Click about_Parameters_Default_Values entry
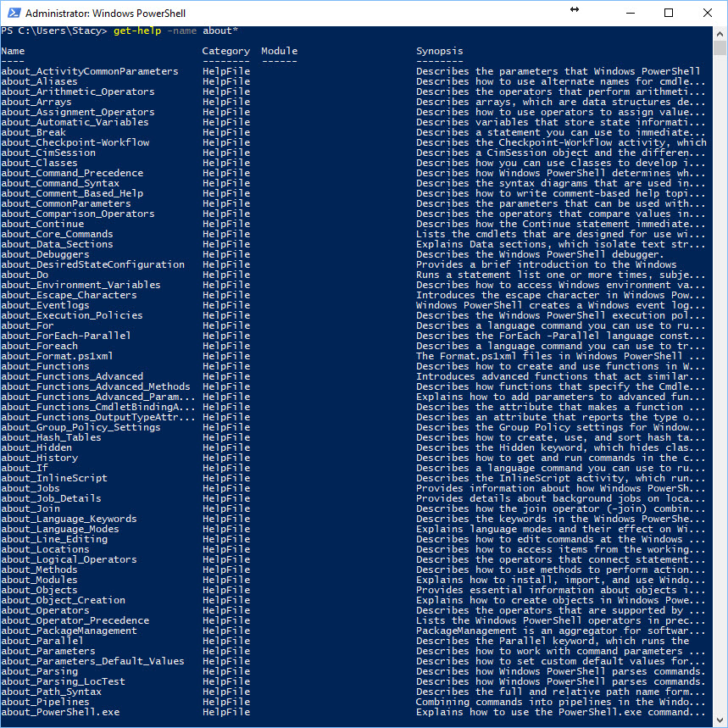This screenshot has width=728, height=728. (x=93, y=662)
